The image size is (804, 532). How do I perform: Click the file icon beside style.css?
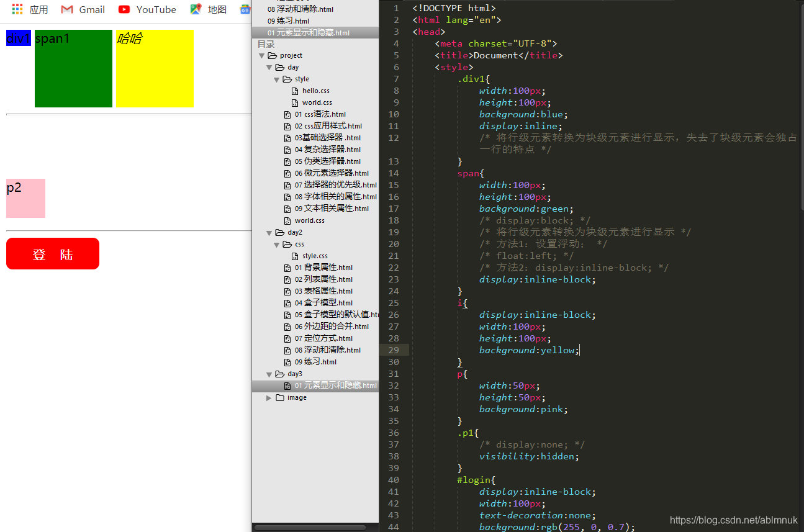click(x=295, y=256)
